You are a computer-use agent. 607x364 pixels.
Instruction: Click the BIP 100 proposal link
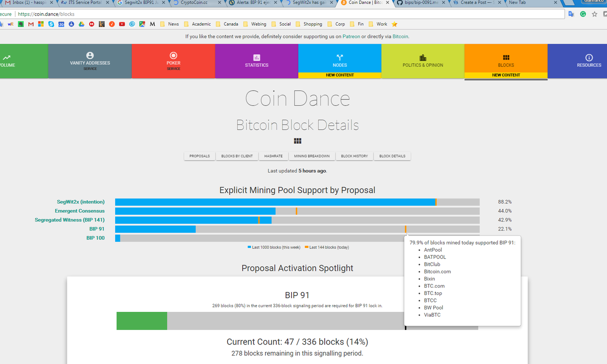tap(95, 238)
